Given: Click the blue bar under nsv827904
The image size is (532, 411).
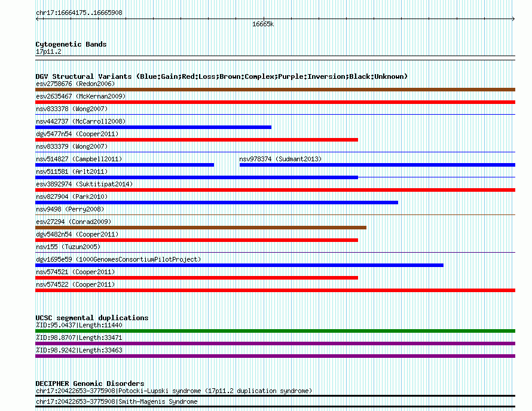Looking at the screenshot, I should [216, 203].
